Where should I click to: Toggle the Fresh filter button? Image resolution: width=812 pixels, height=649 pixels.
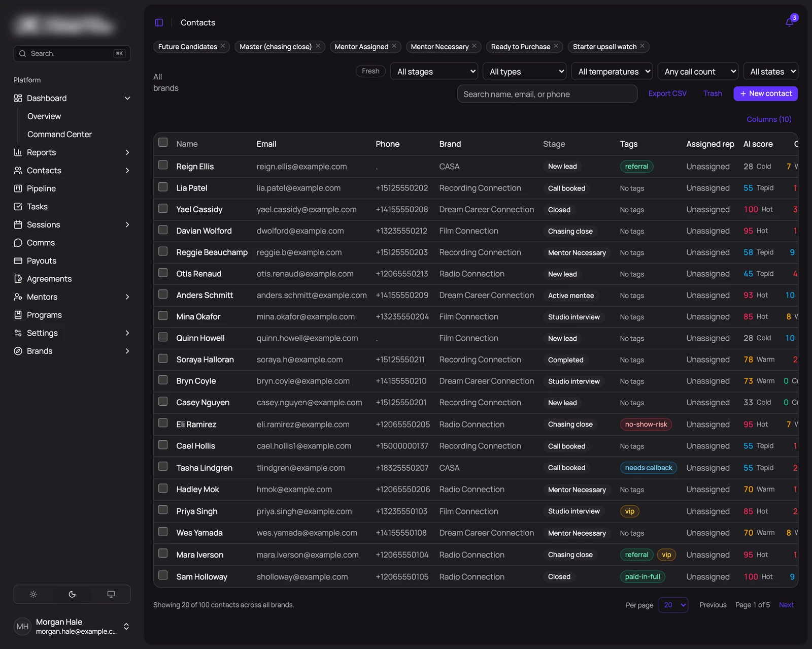point(370,71)
